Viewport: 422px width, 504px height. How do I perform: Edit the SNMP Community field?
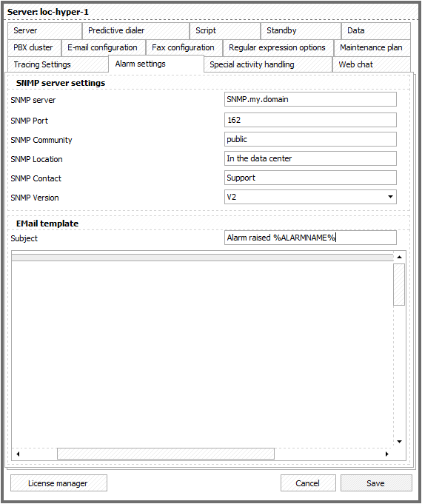[x=310, y=139]
